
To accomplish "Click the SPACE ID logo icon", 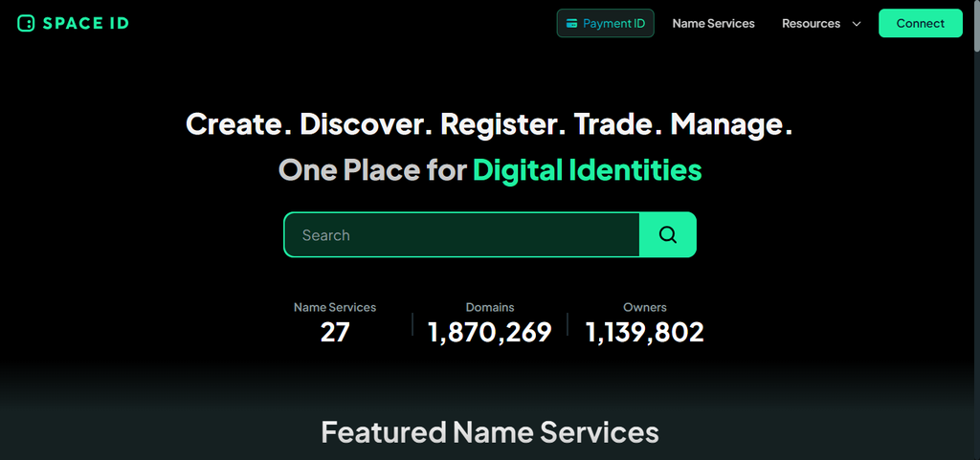I will tap(26, 24).
